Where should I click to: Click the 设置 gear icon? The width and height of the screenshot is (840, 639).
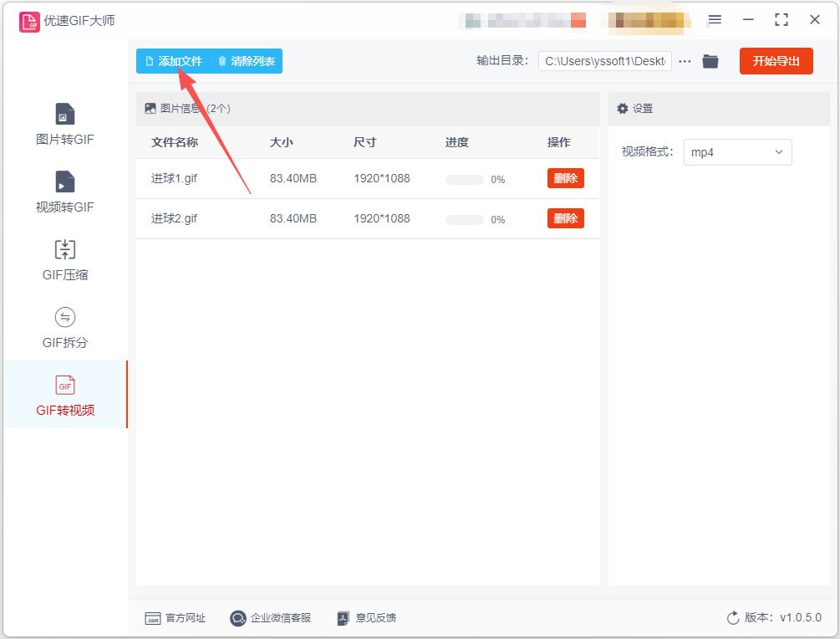point(623,108)
